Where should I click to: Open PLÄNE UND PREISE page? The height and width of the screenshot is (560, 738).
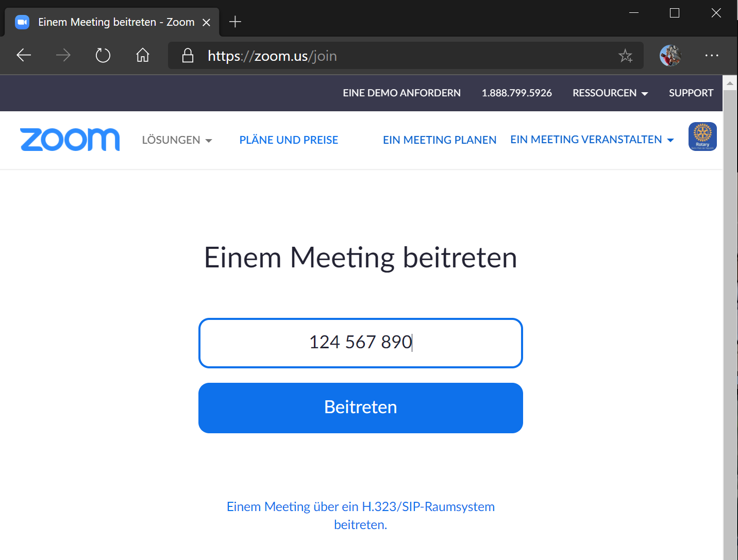pyautogui.click(x=289, y=140)
